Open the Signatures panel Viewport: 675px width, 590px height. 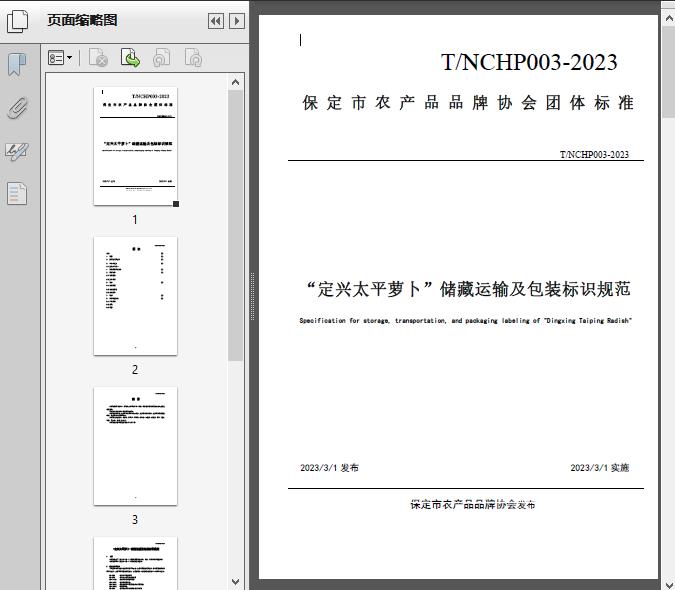17,151
